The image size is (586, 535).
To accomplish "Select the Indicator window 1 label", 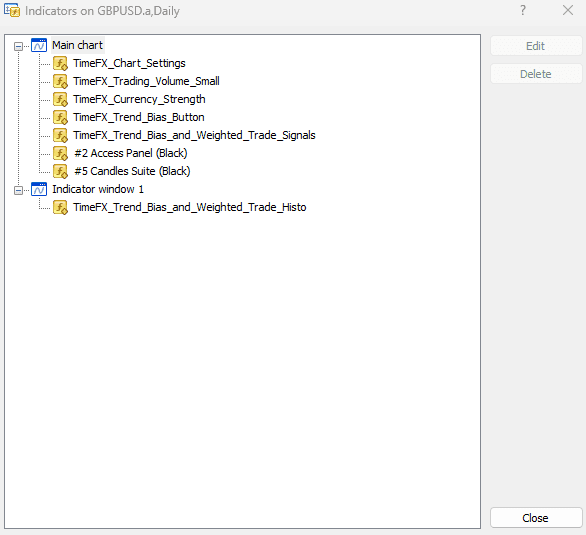I will [x=98, y=189].
